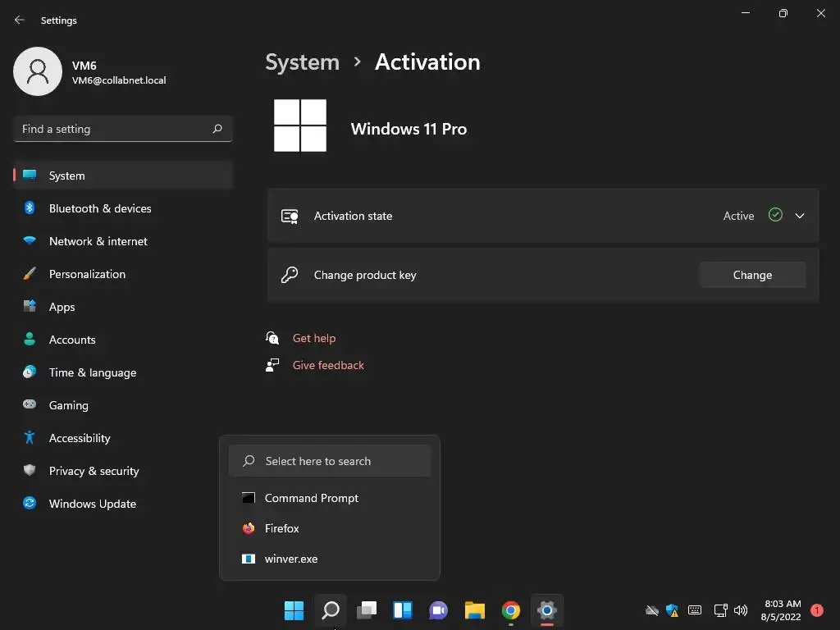Open Bluetooth & devices settings

pos(123,208)
